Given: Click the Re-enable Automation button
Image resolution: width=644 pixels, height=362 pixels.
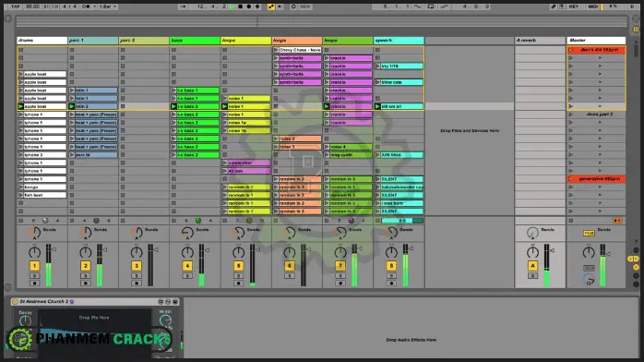Looking at the screenshot, I should click(280, 6).
